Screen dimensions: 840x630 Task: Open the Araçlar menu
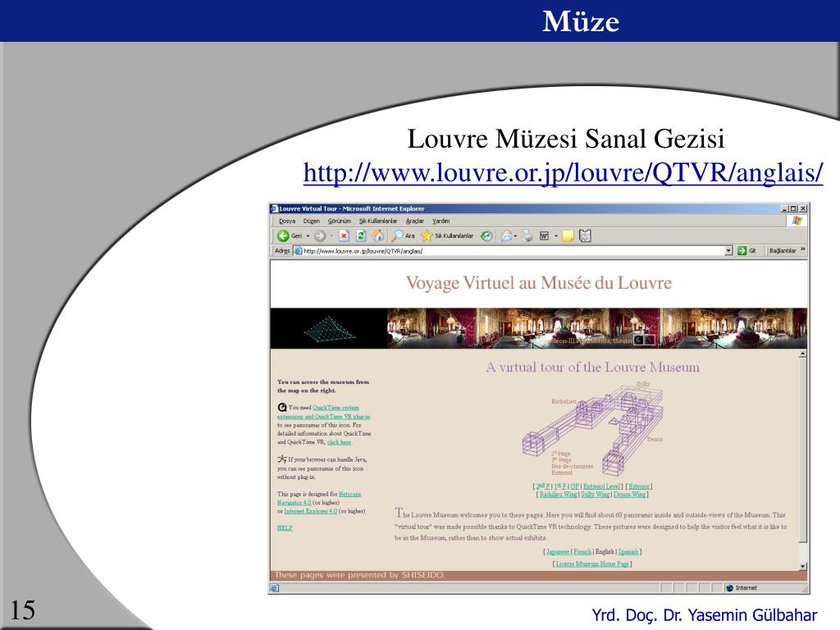click(414, 221)
